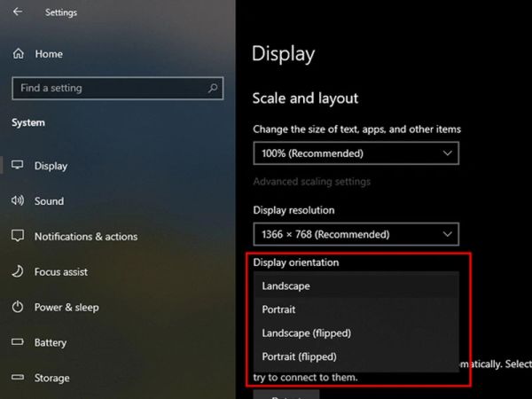Click the Battery icon in sidebar
This screenshot has width=532, height=399.
click(18, 342)
